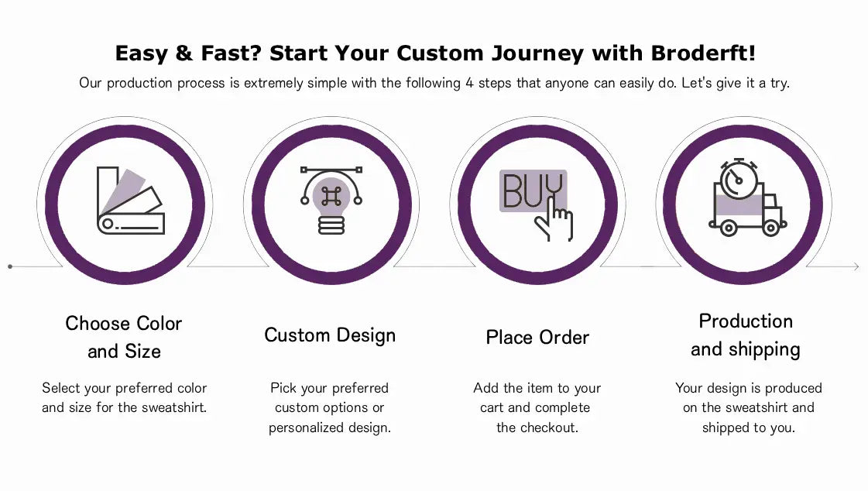Click "Select your preferred color" description

point(125,397)
